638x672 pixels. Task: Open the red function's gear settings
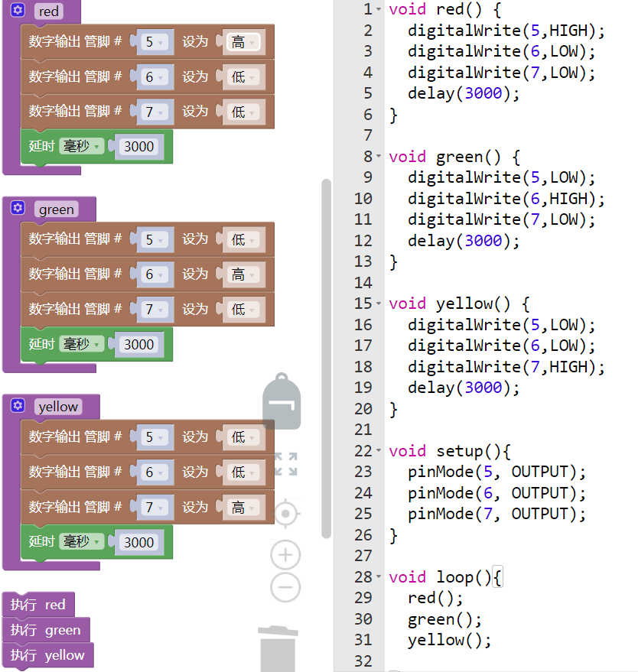18,10
